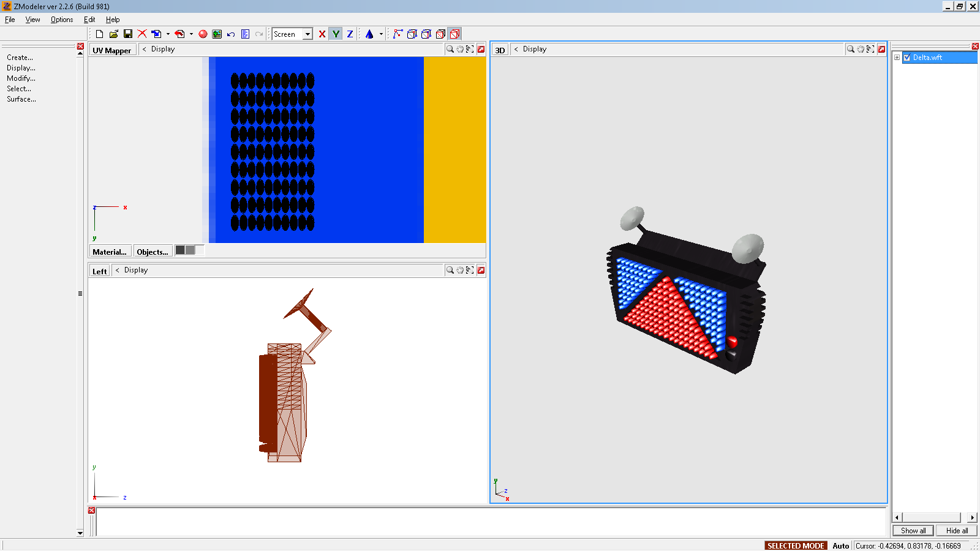The image size is (980, 551).
Task: Open the Edit menu
Action: tap(89, 20)
